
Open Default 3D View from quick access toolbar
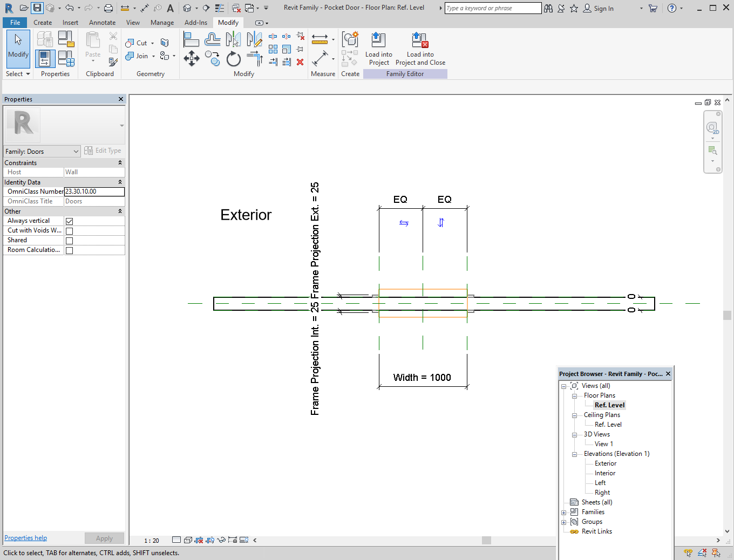point(187,8)
